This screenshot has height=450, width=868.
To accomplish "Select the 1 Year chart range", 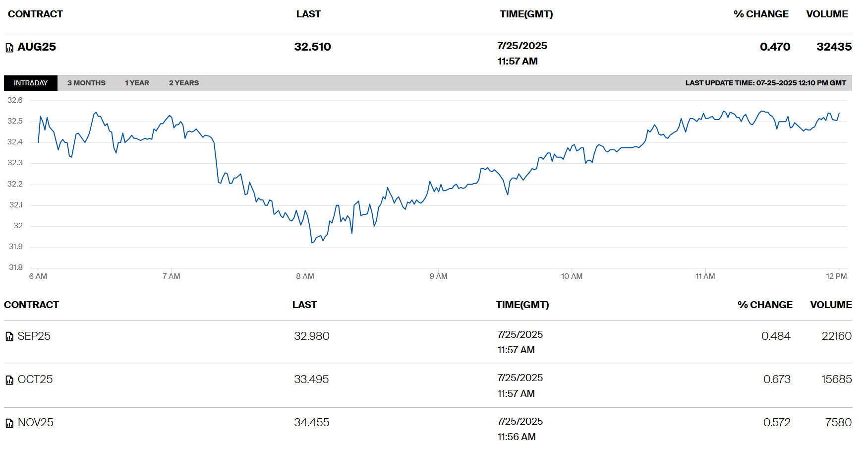I will 137,83.
